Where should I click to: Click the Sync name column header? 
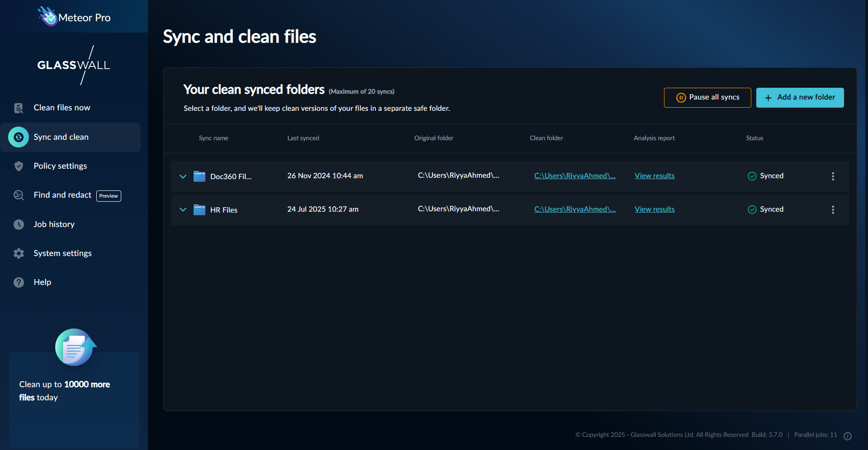[x=213, y=138]
